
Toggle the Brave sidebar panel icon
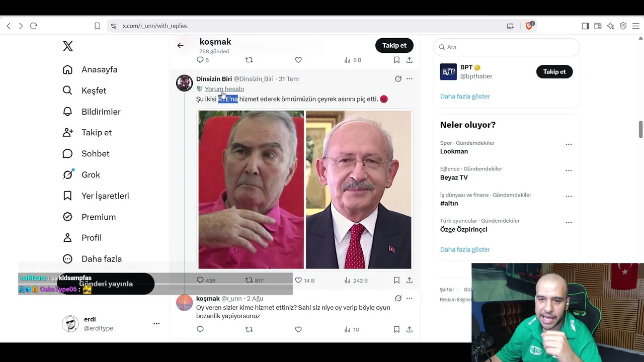pyautogui.click(x=585, y=26)
